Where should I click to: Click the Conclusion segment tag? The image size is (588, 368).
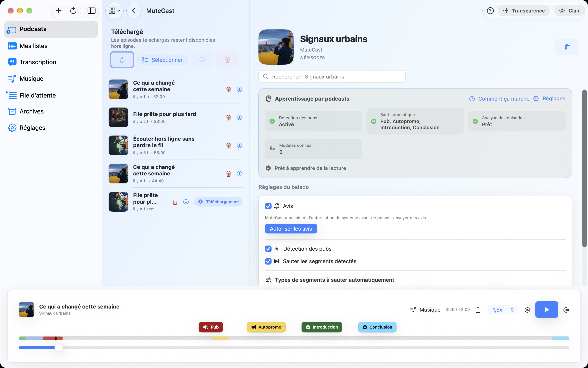(377, 327)
